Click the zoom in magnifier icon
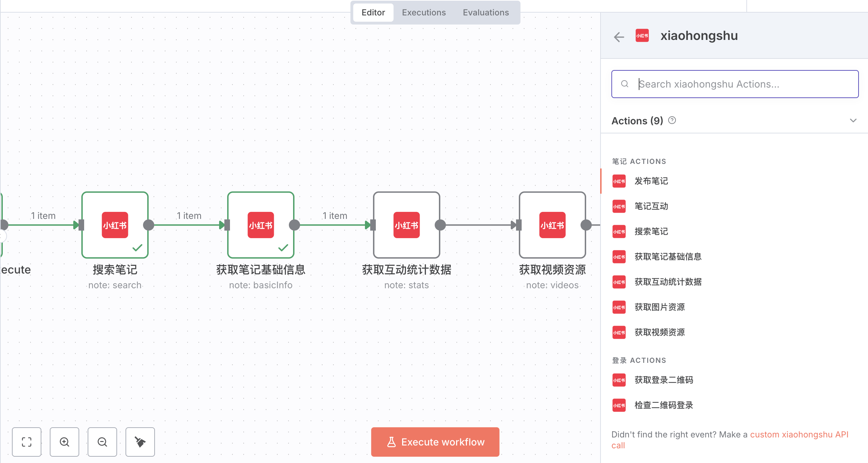This screenshot has width=868, height=463. (x=65, y=442)
